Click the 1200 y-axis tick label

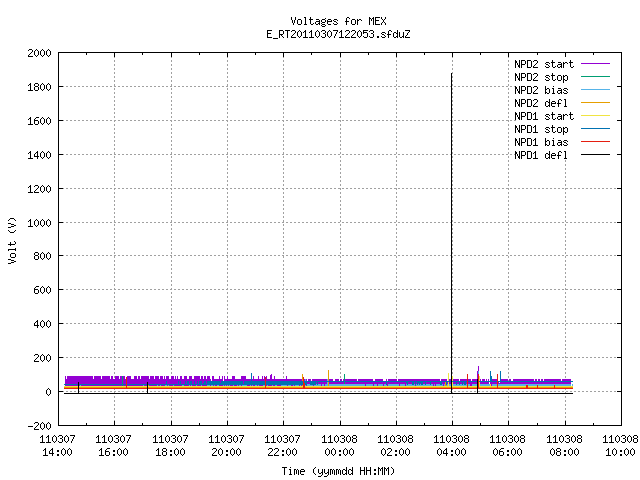39,189
